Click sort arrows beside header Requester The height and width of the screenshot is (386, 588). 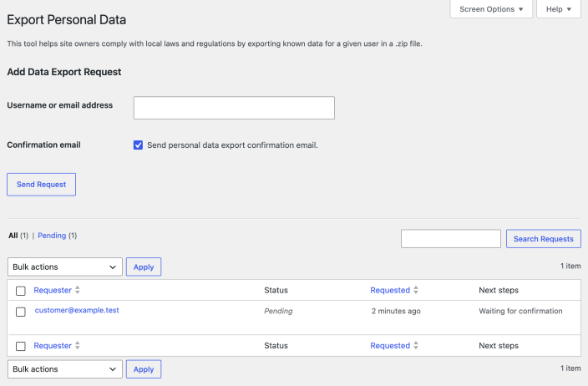tap(77, 290)
